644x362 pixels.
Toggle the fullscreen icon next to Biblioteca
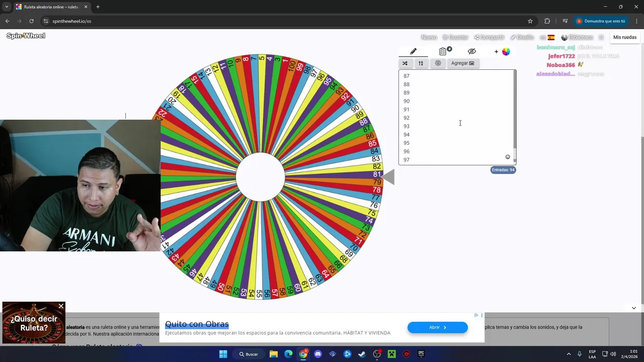[601, 37]
